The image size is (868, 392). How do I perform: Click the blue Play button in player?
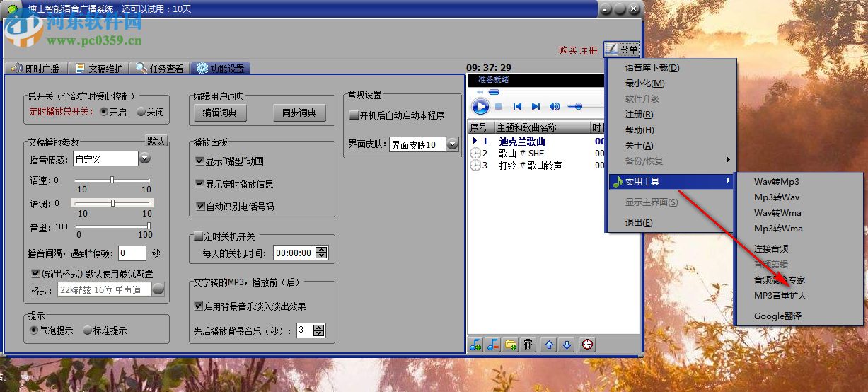[480, 107]
